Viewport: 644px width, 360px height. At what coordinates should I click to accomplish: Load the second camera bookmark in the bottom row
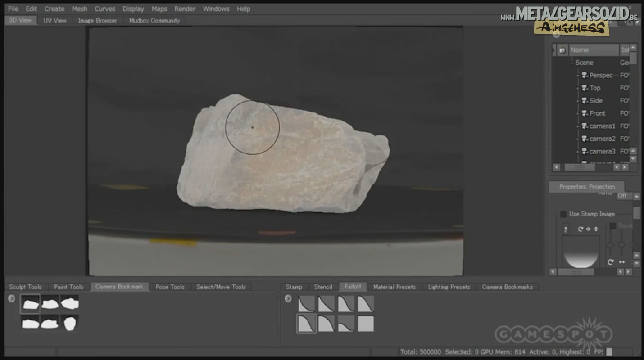pyautogui.click(x=50, y=323)
